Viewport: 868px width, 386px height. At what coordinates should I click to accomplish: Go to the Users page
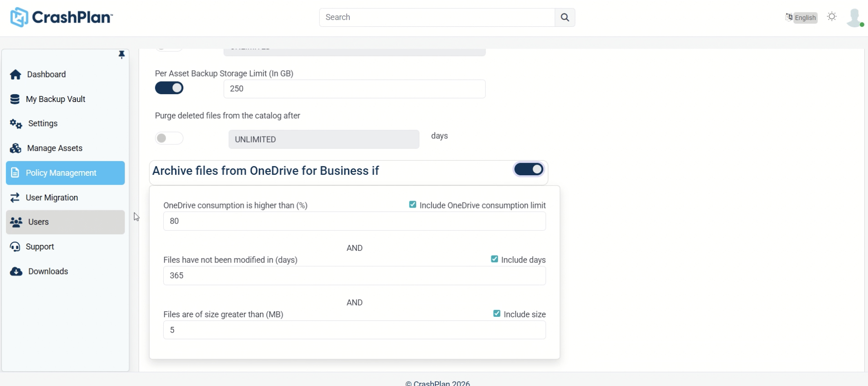pyautogui.click(x=66, y=222)
